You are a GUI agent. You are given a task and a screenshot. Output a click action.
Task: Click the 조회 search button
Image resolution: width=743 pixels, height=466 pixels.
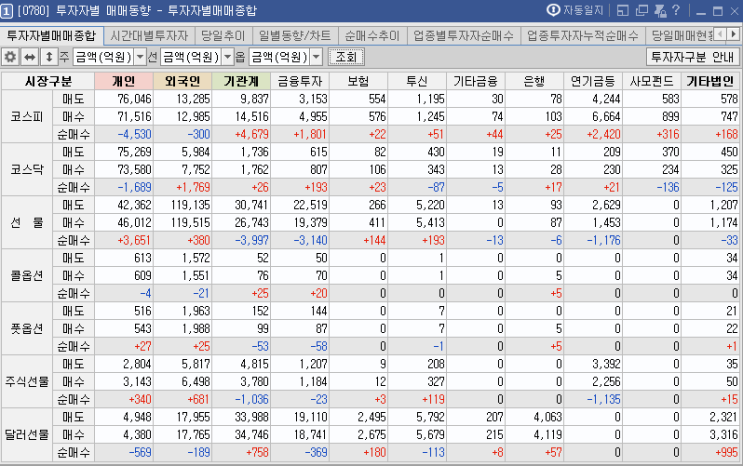[x=346, y=57]
